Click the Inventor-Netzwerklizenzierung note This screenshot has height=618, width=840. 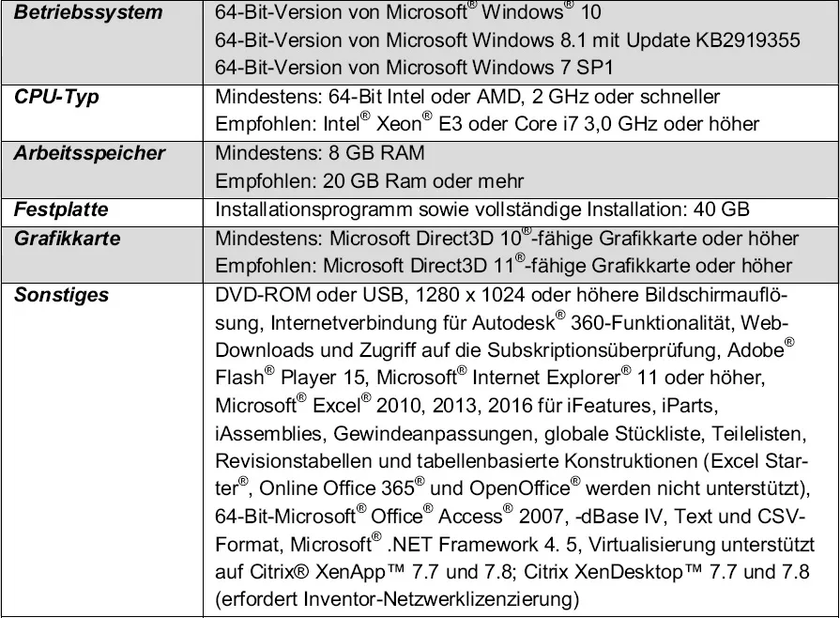(x=397, y=599)
